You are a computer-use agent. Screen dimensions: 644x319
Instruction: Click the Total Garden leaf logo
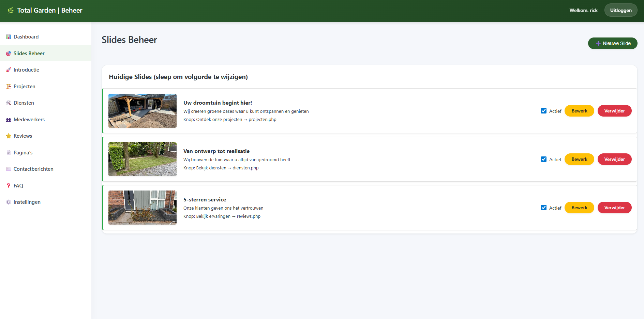click(11, 10)
